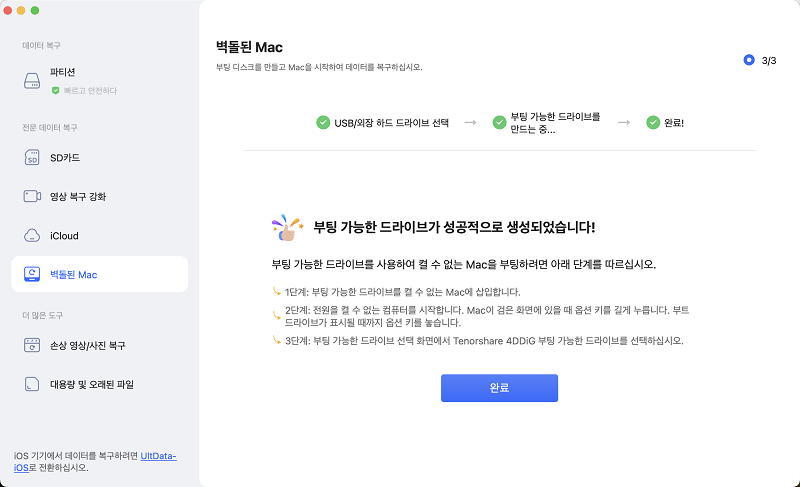The height and width of the screenshot is (487, 800).
Task: Click the 대용량 및 오래된 파일 icon
Action: coord(32,384)
